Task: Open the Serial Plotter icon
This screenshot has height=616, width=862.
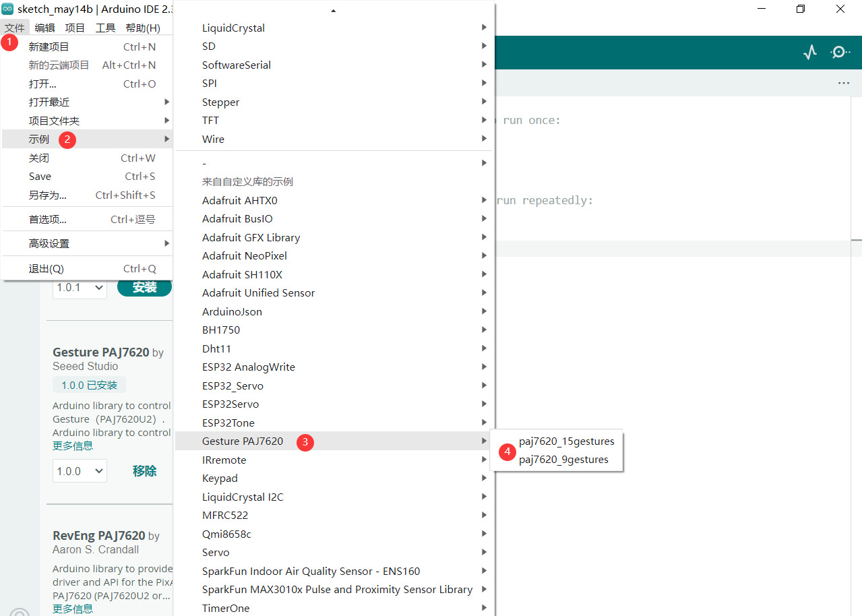Action: [x=810, y=52]
